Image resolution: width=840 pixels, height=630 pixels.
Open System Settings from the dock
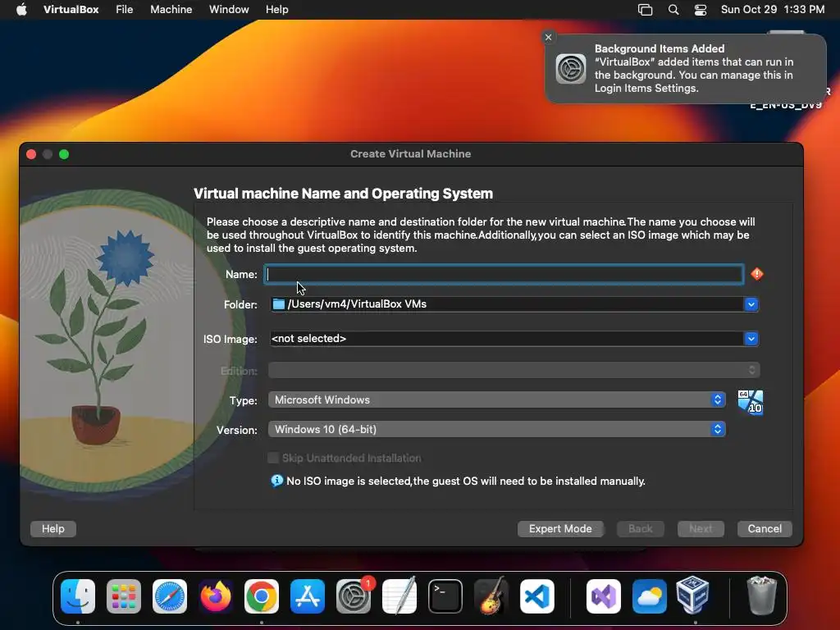[354, 596]
